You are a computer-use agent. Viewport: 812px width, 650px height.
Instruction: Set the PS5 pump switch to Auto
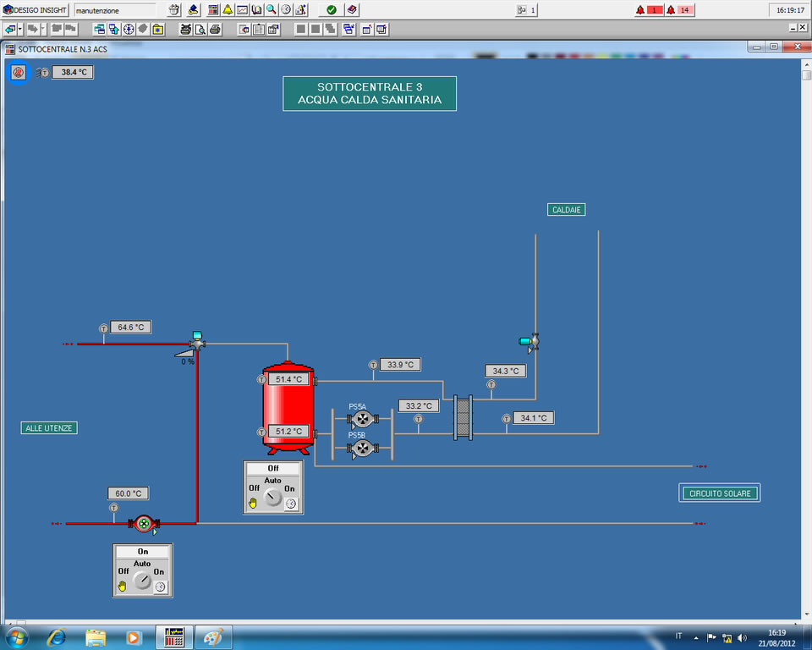(273, 481)
